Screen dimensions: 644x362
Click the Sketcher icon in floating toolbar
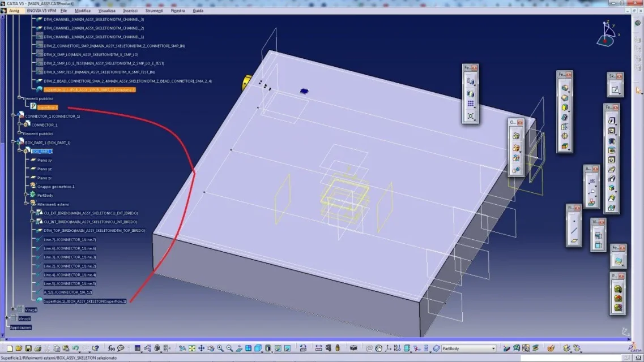pyautogui.click(x=615, y=89)
